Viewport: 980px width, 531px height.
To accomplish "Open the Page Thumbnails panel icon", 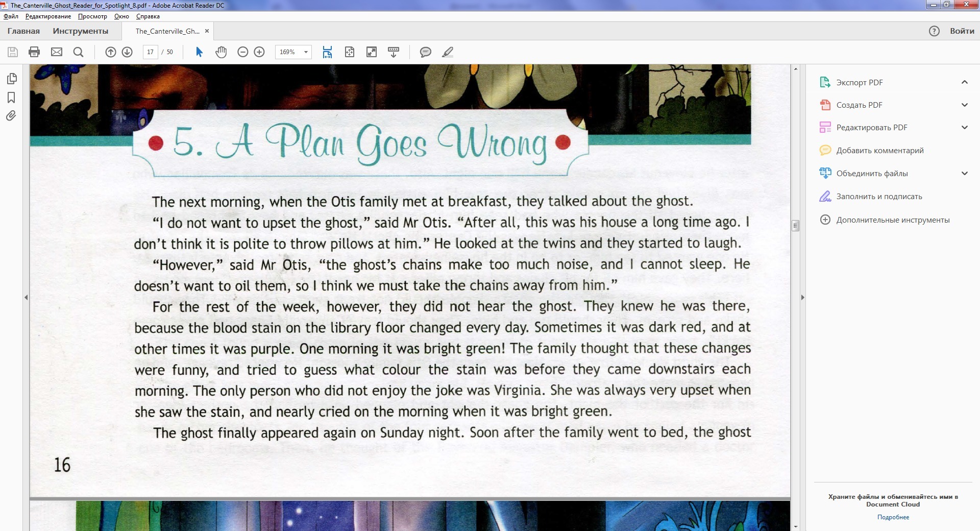I will (11, 79).
